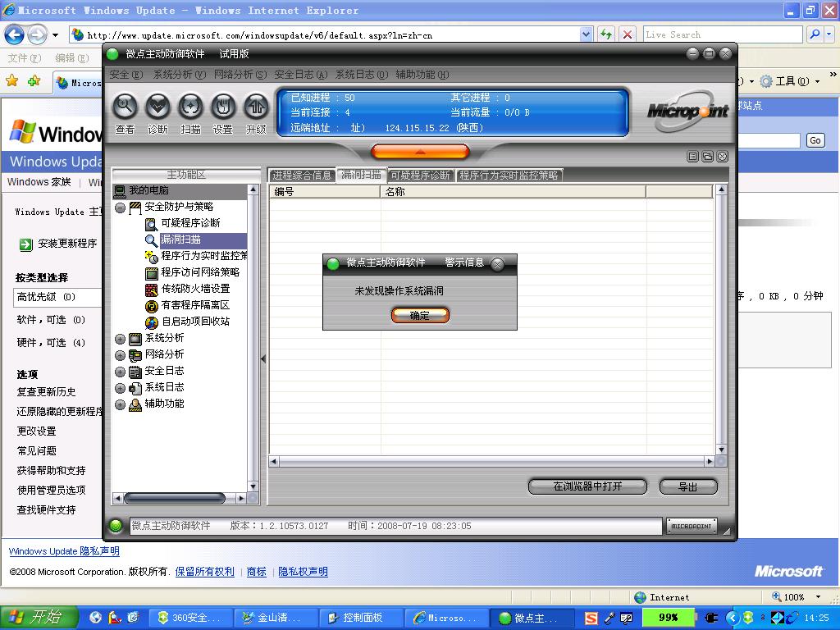
Task: Open the 网络分析(S) menu
Action: (x=240, y=75)
